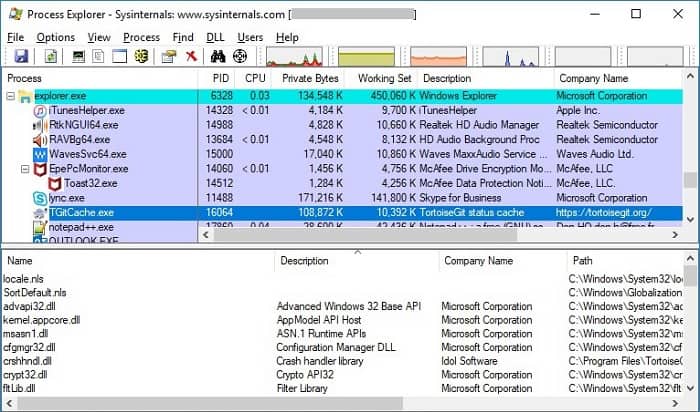Screen dimensions: 700x412
Task: Click the lync.exe Skype icon
Action: click(40, 198)
